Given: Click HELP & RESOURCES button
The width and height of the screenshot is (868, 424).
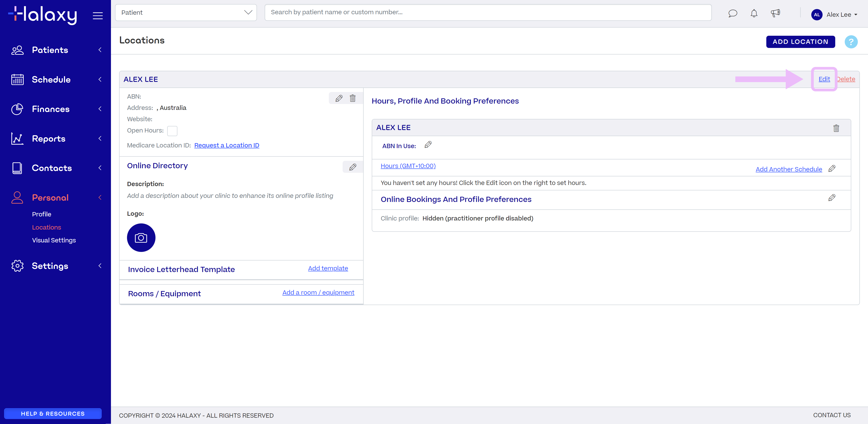Looking at the screenshot, I should [53, 414].
